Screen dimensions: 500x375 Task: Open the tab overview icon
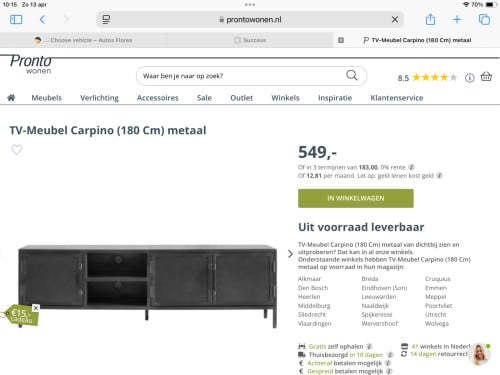[484, 19]
